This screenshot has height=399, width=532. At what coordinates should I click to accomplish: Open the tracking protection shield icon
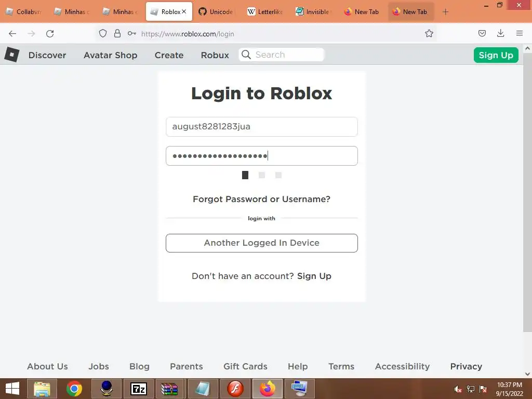103,33
